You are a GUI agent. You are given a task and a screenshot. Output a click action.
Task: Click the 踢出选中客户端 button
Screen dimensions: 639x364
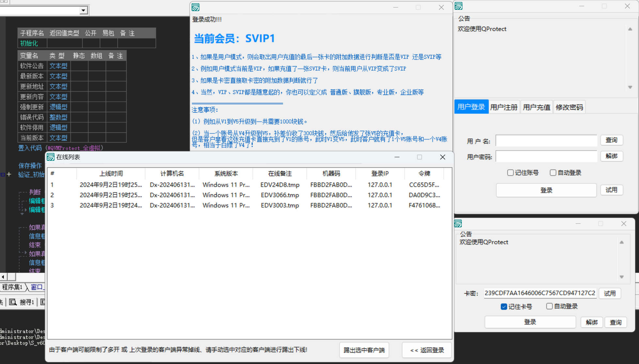point(364,350)
